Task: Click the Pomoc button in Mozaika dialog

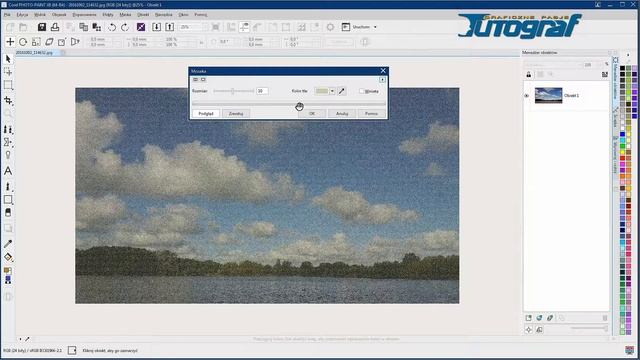Action: tap(371, 113)
